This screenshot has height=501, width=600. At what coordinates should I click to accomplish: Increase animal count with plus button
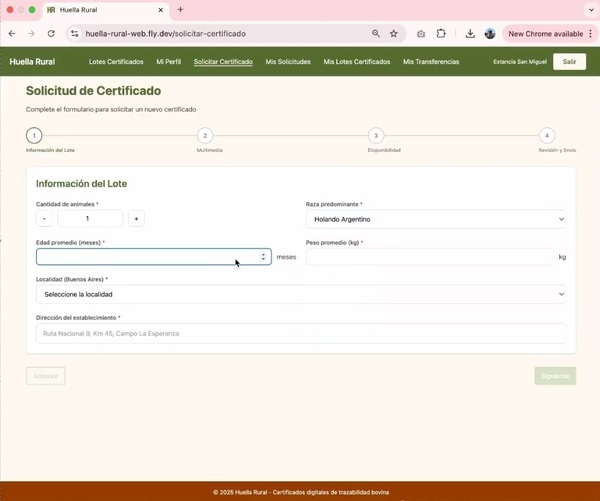(x=136, y=219)
